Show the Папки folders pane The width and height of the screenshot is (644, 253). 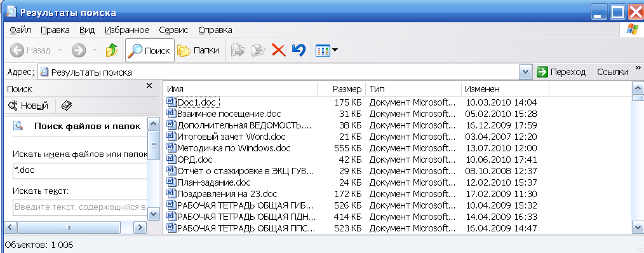[x=198, y=50]
